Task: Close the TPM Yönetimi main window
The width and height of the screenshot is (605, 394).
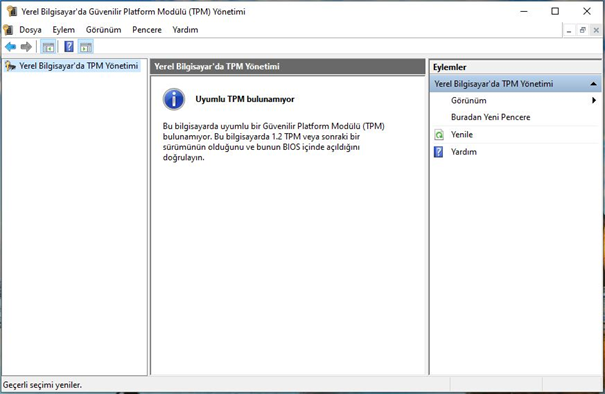Action: click(x=586, y=11)
